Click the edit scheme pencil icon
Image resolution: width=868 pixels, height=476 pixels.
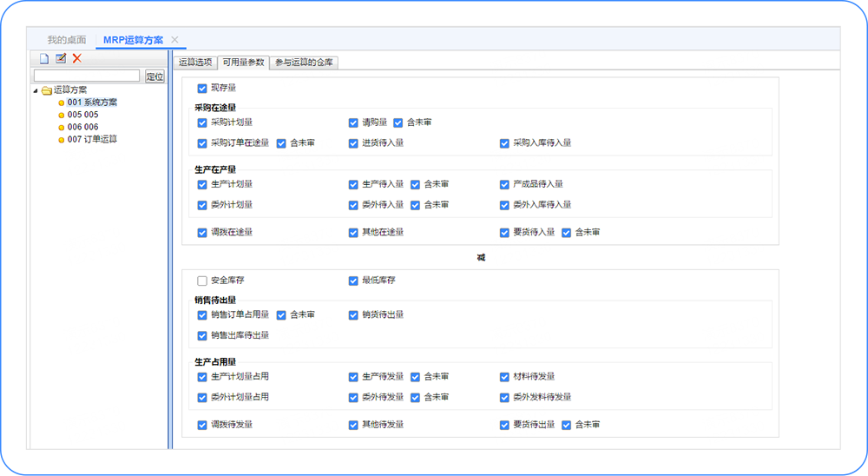pyautogui.click(x=60, y=58)
